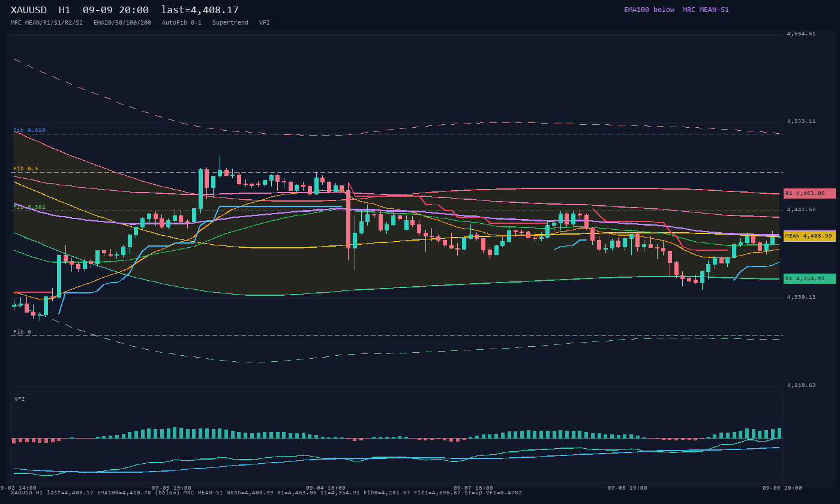The image size is (840, 504).
Task: Click the 4,441.62 price axis value
Action: tap(801, 209)
